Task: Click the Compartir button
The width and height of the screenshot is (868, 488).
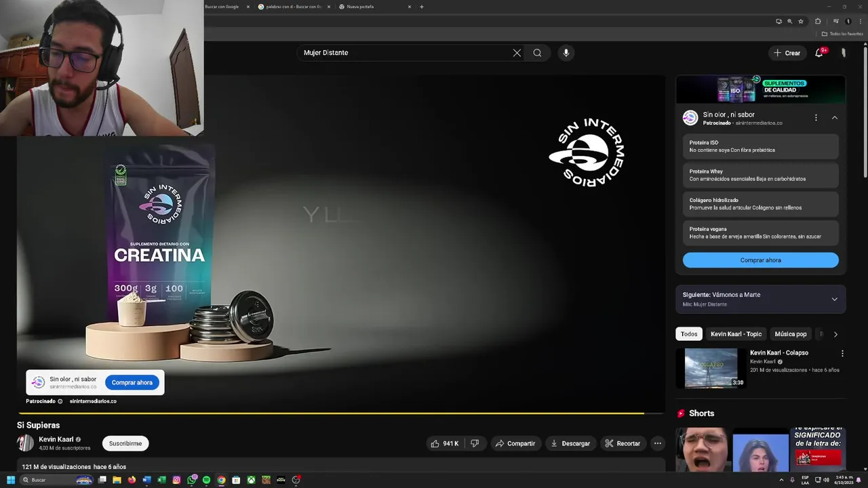Action: 515,443
